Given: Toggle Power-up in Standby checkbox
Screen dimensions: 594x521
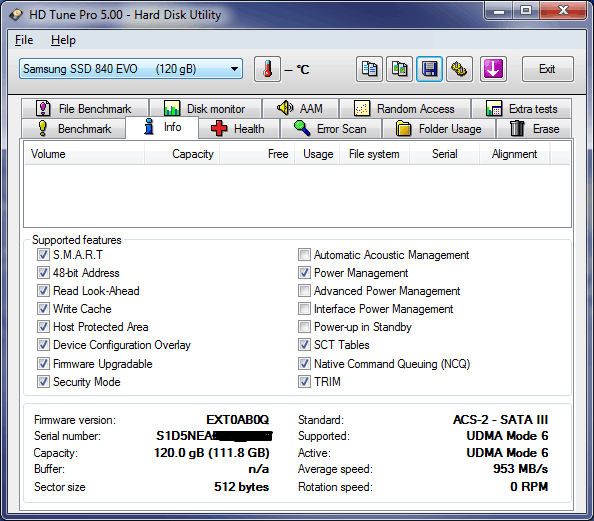Looking at the screenshot, I should [x=304, y=327].
